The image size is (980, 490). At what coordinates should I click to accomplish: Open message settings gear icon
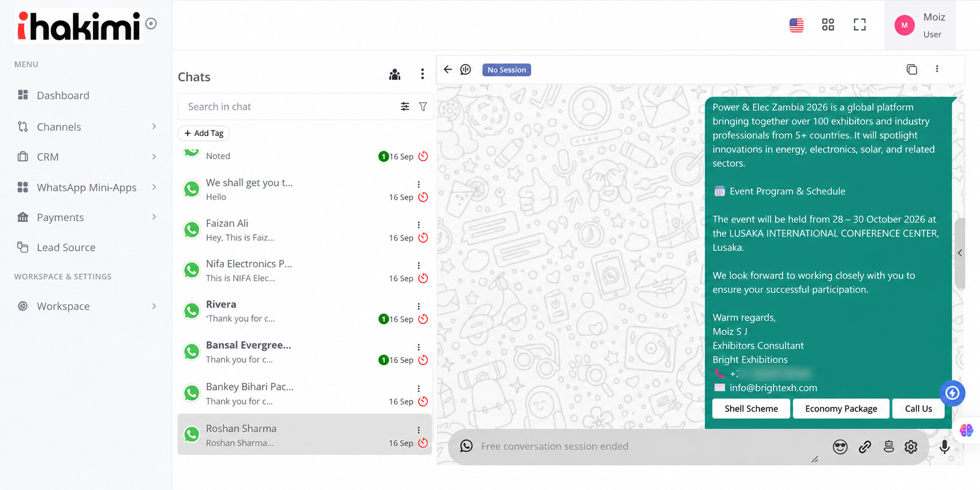tap(911, 446)
